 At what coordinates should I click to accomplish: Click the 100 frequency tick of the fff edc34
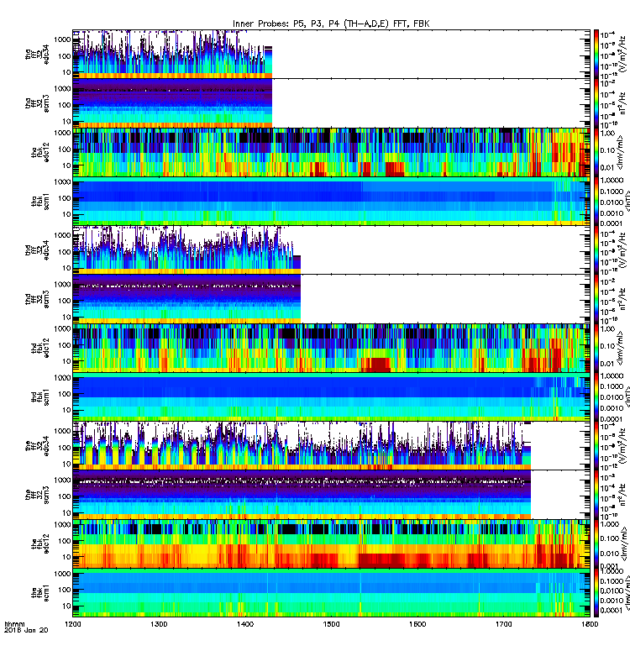(x=65, y=448)
